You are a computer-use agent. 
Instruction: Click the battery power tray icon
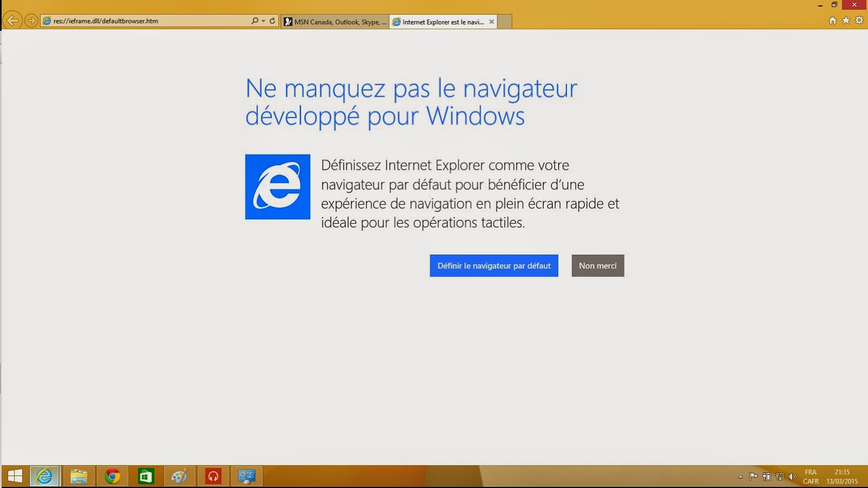(x=767, y=477)
